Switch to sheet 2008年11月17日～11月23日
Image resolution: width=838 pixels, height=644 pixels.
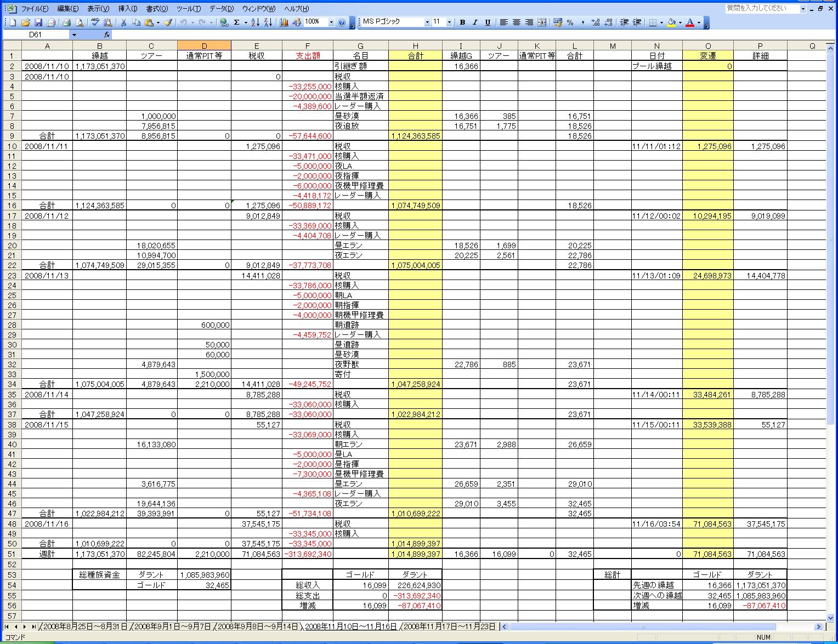coord(450,626)
